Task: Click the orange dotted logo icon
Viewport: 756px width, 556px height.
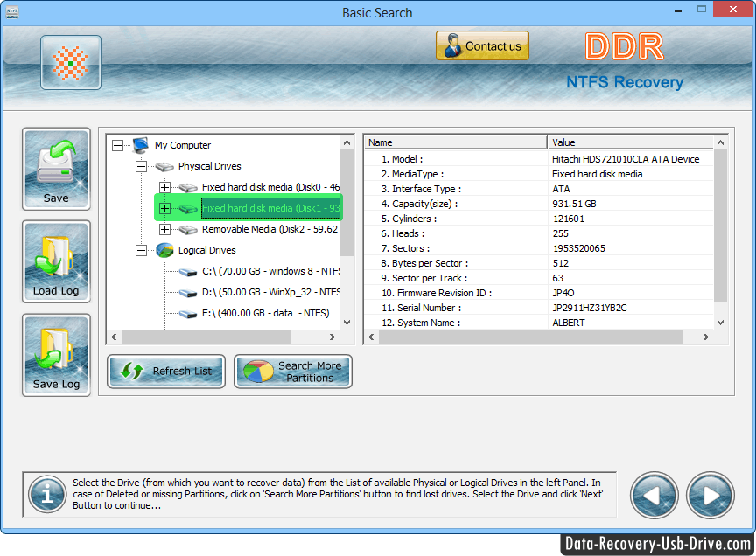Action: point(71,63)
